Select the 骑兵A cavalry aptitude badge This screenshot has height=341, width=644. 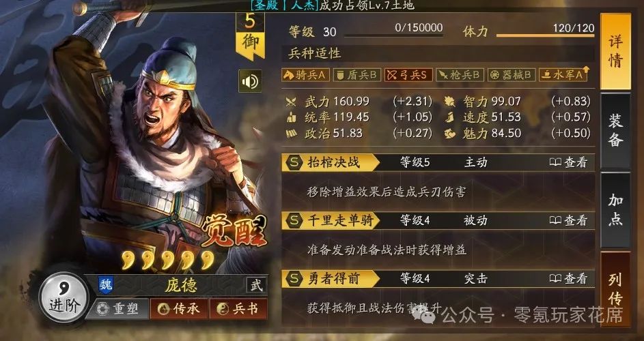click(x=305, y=75)
